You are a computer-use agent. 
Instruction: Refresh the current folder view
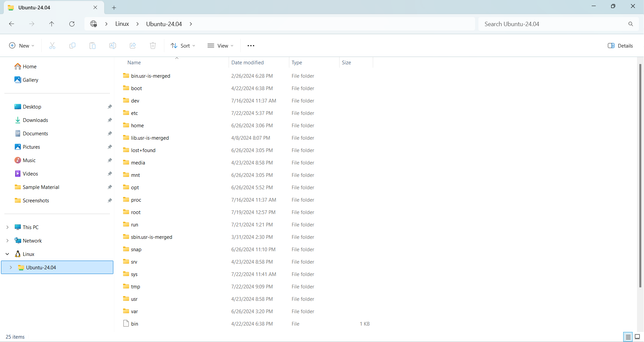coord(72,24)
